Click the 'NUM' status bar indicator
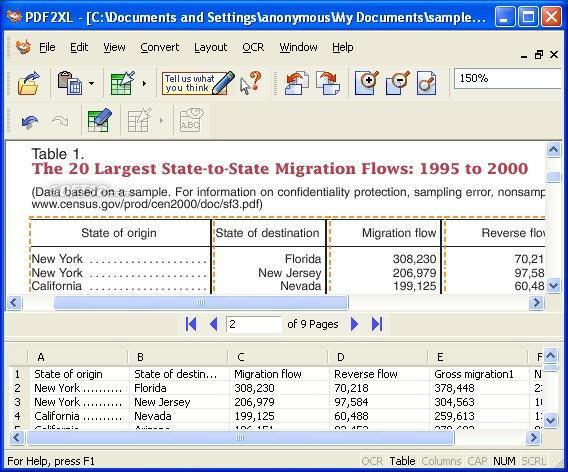This screenshot has height=472, width=568. (x=504, y=461)
